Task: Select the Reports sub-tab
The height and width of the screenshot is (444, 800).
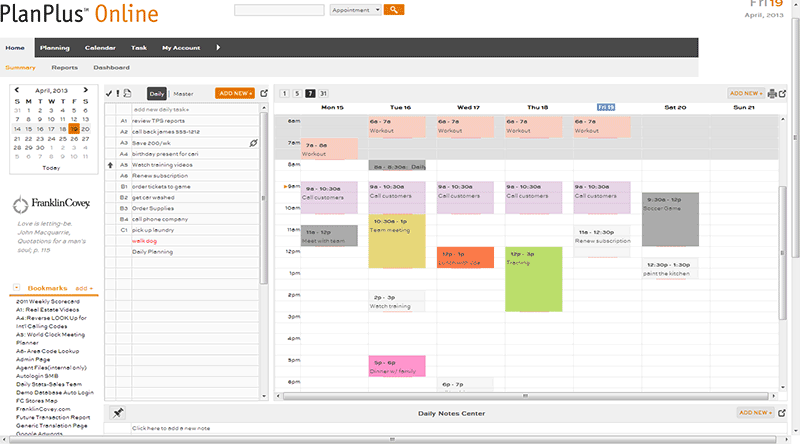Action: point(64,67)
